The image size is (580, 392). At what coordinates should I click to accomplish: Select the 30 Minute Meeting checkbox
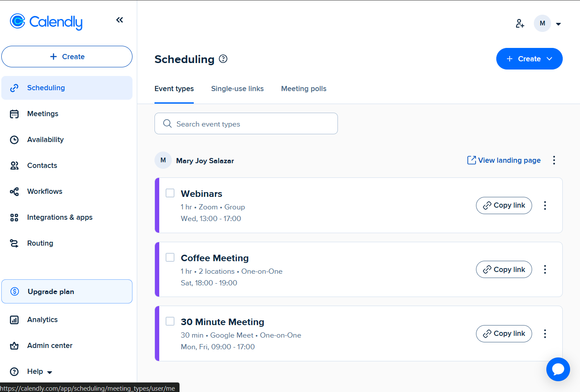pyautogui.click(x=170, y=321)
